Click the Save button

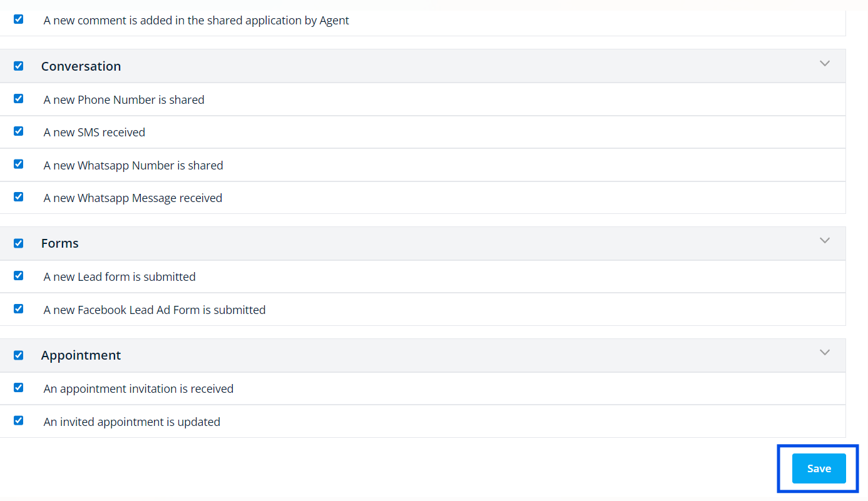819,468
